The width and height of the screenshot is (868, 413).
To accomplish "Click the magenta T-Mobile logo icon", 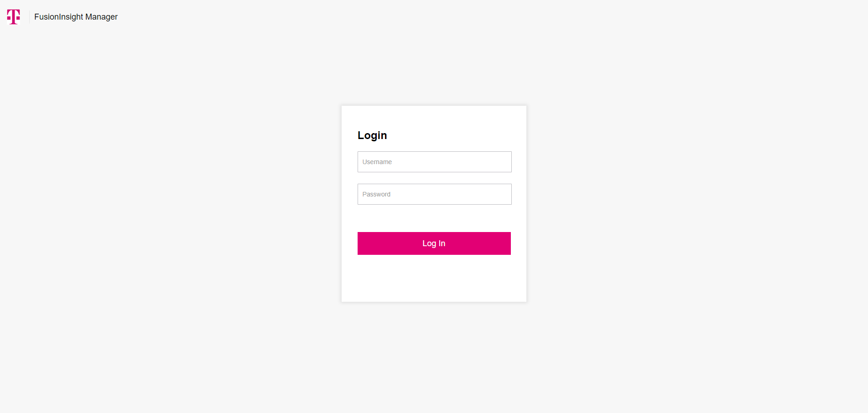I will (x=14, y=17).
